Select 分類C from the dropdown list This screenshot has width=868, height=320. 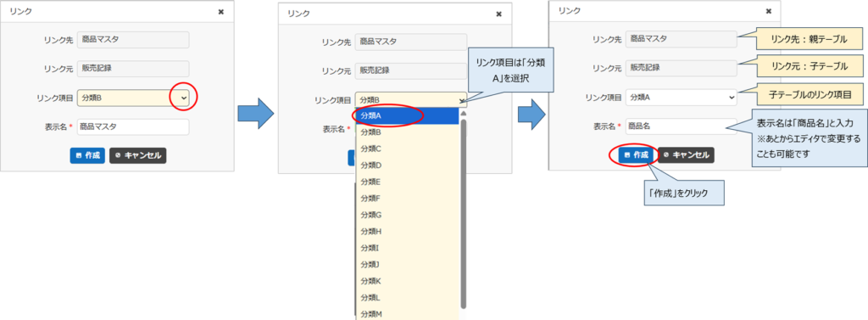pos(408,149)
